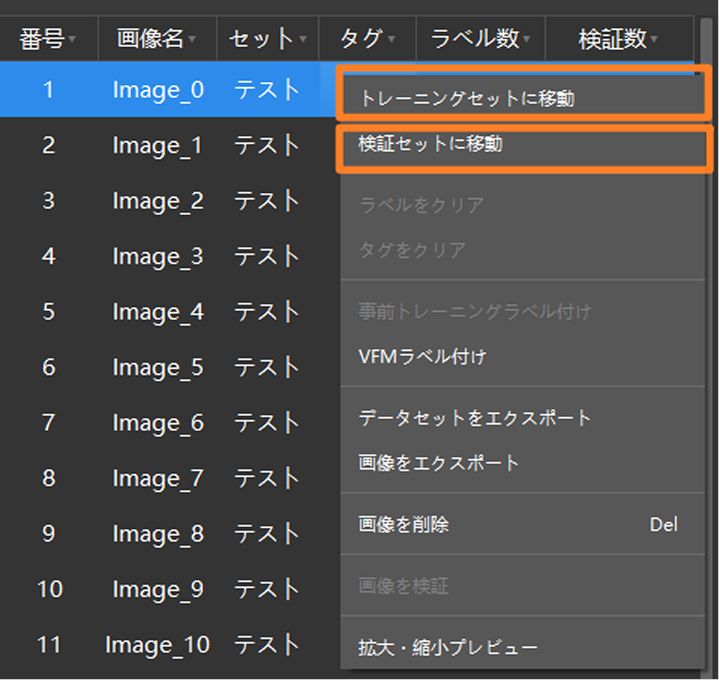Select the Image_6 row
The width and height of the screenshot is (719, 680).
pyautogui.click(x=170, y=423)
